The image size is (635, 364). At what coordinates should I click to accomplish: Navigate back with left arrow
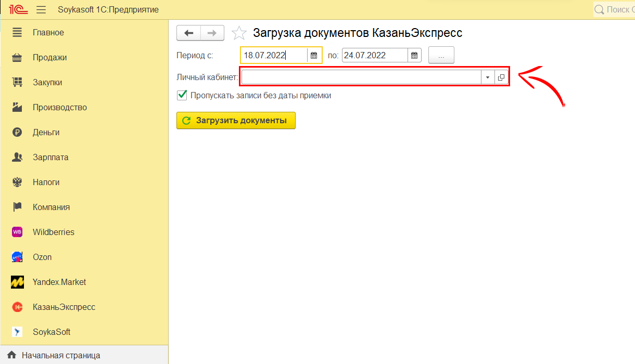click(189, 33)
